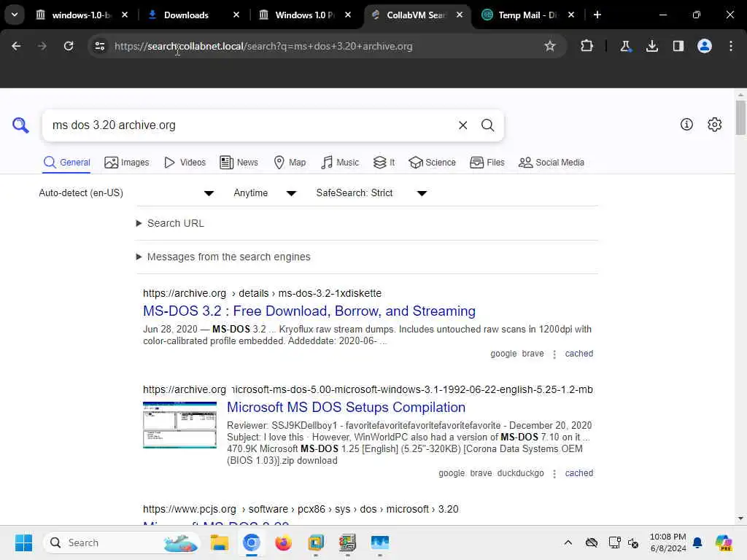
Task: Expand Messages from the search engines
Action: (223, 257)
